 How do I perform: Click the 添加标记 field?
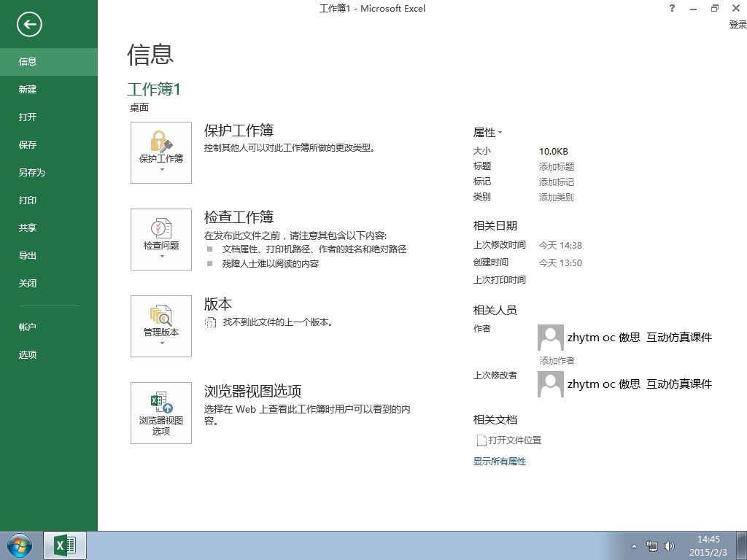(x=557, y=182)
